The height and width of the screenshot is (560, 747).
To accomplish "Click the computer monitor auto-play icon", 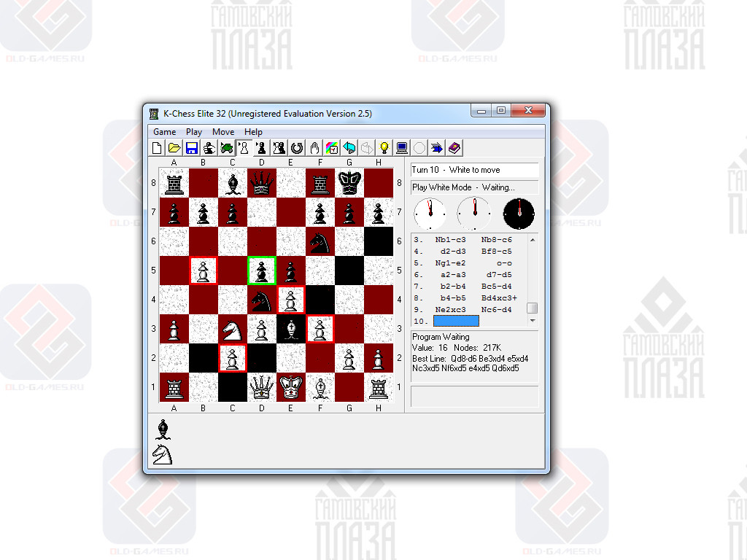I will point(402,148).
